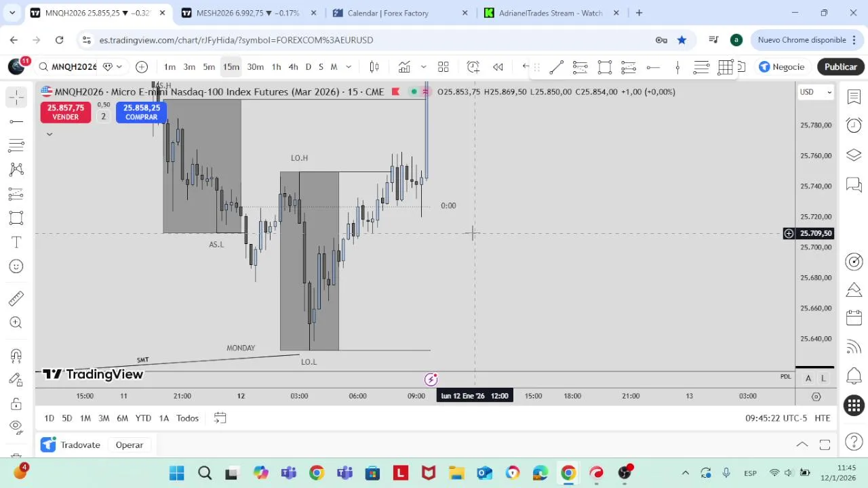Open the symbol search MNQH2026
The image size is (868, 488).
pyautogui.click(x=68, y=66)
